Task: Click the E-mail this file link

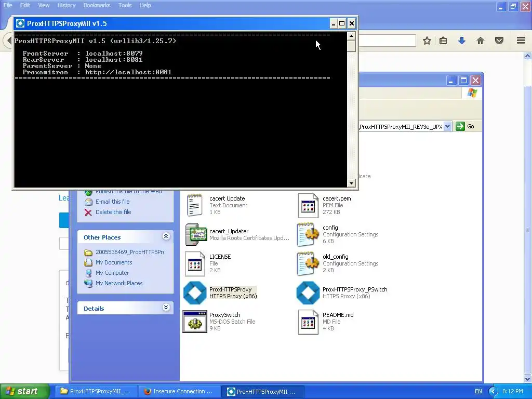Action: pyautogui.click(x=113, y=202)
